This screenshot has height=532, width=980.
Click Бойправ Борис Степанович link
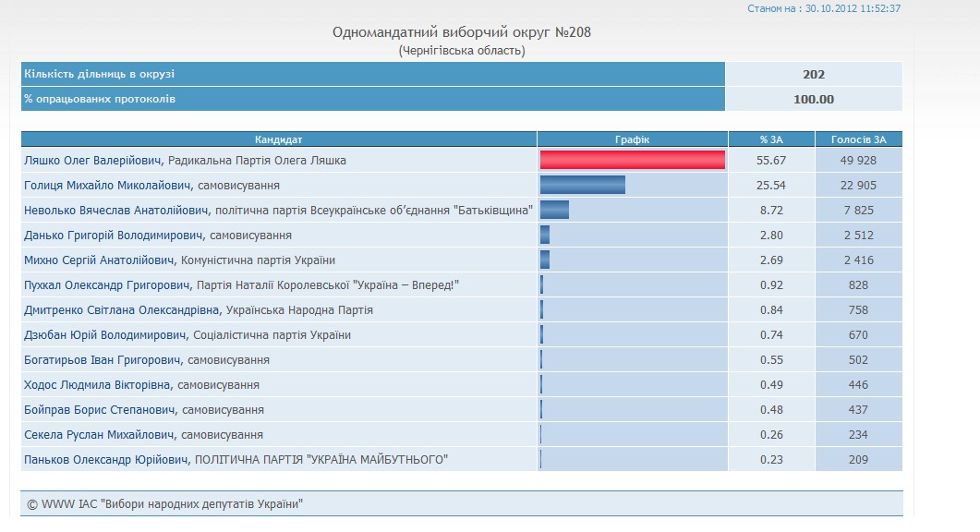101,410
